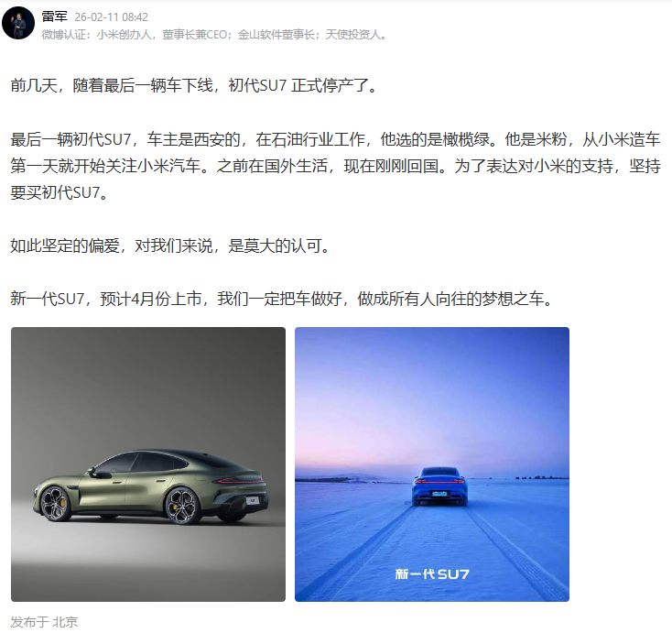Click the sentence 如此坚定的偏爱 paragraph

pos(170,246)
